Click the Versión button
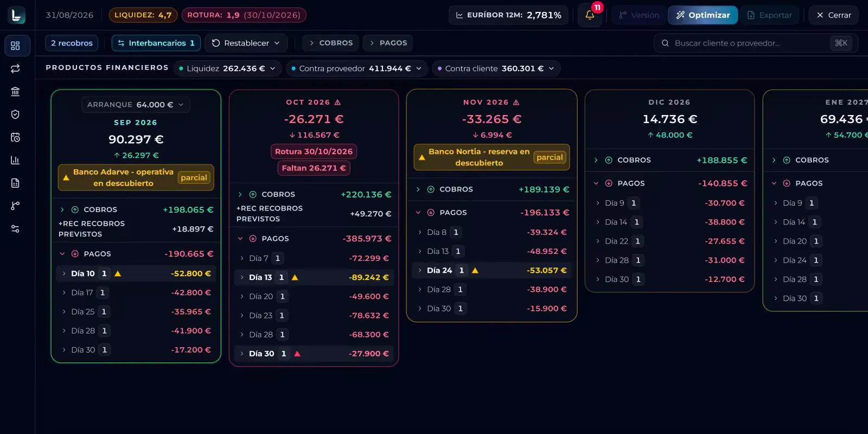Viewport: 868px width, 434px height. [639, 15]
